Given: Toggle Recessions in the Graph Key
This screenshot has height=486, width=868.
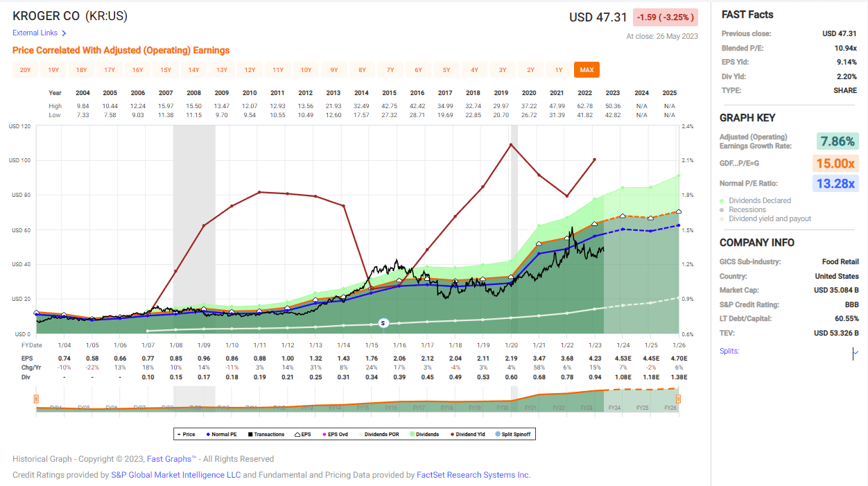Looking at the screenshot, I should point(743,209).
